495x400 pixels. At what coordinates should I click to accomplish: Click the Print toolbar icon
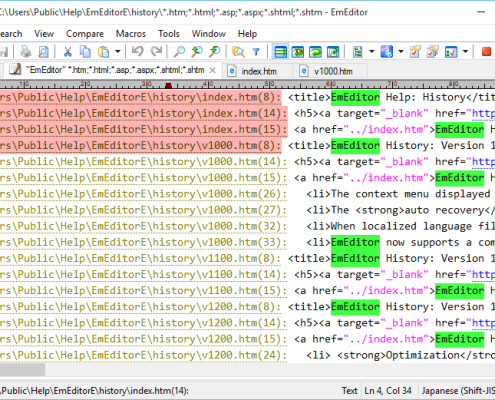(26, 52)
